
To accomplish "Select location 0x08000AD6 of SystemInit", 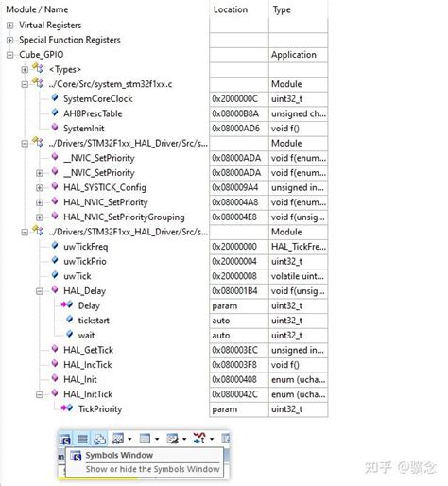I will tap(235, 129).
